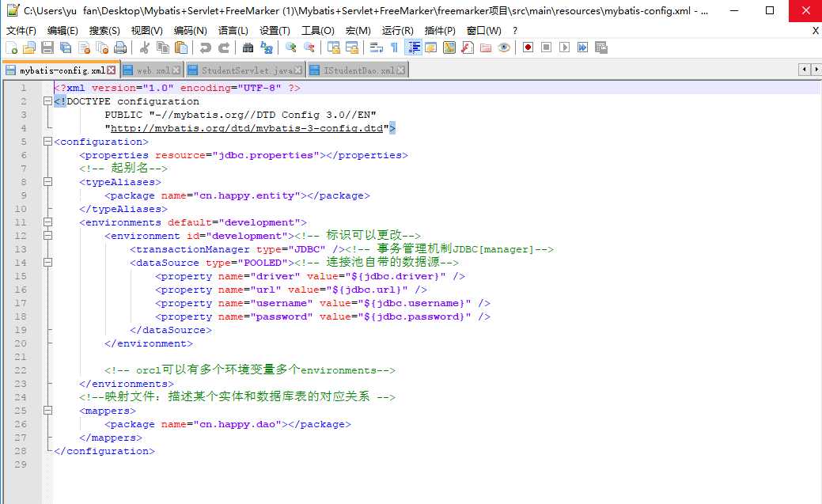The width and height of the screenshot is (822, 504).
Task: Click the Close All files toolbar icon
Action: click(102, 47)
